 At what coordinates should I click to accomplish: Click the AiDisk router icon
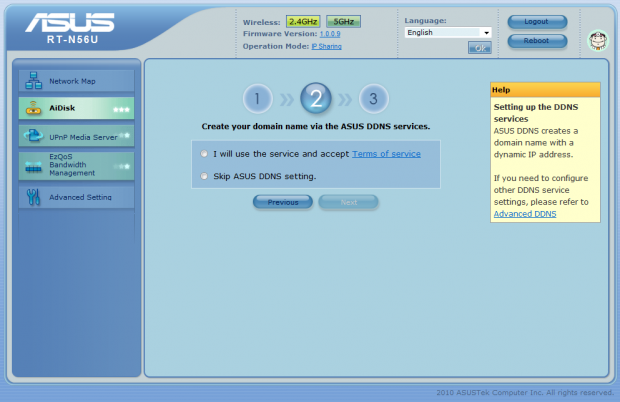33,108
